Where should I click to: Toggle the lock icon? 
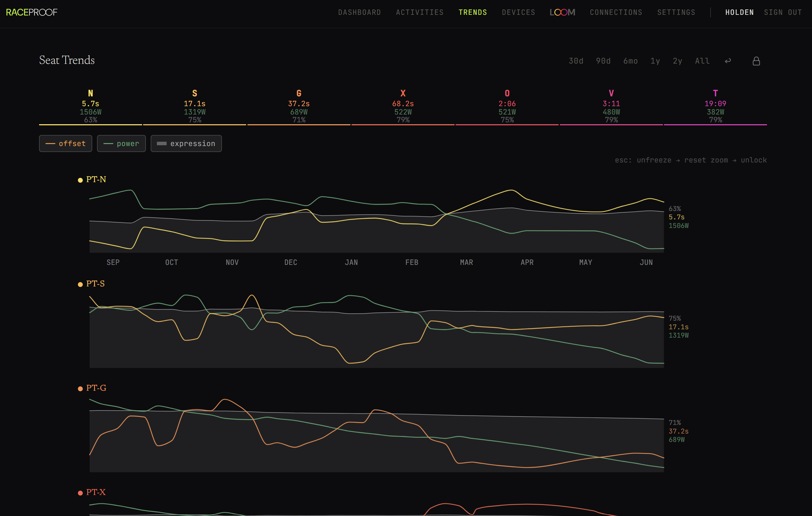756,61
